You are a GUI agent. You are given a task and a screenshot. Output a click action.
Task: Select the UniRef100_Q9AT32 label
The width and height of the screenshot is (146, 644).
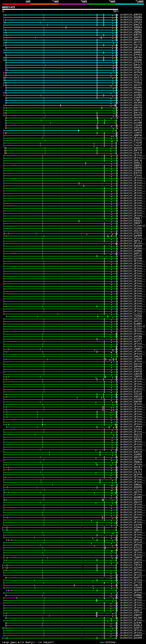(x=131, y=37)
